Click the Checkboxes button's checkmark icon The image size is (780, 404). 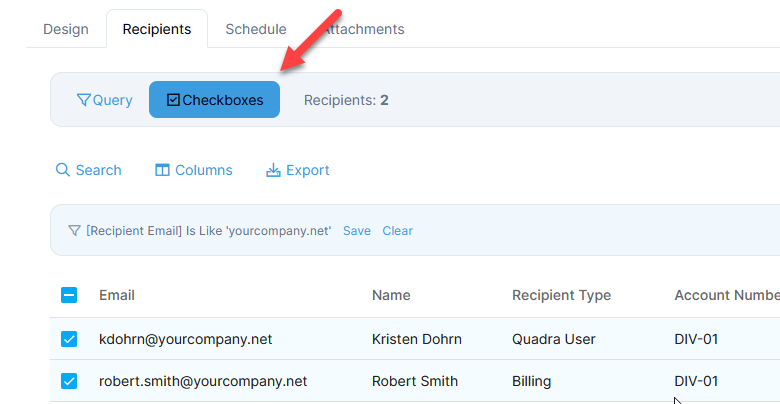(x=173, y=100)
